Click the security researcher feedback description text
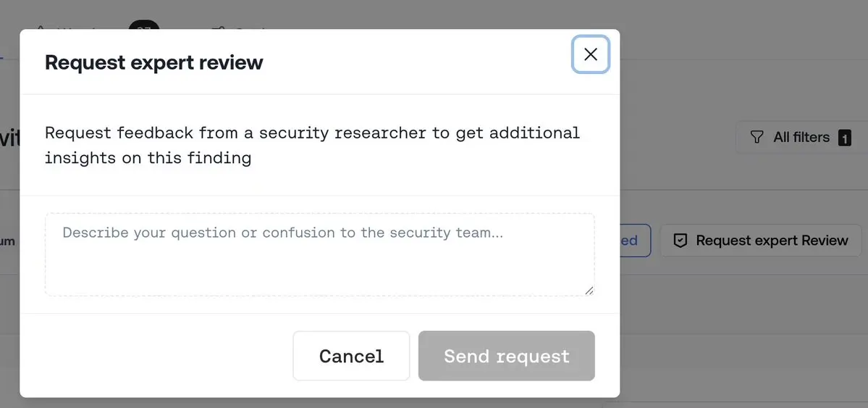 coord(312,145)
